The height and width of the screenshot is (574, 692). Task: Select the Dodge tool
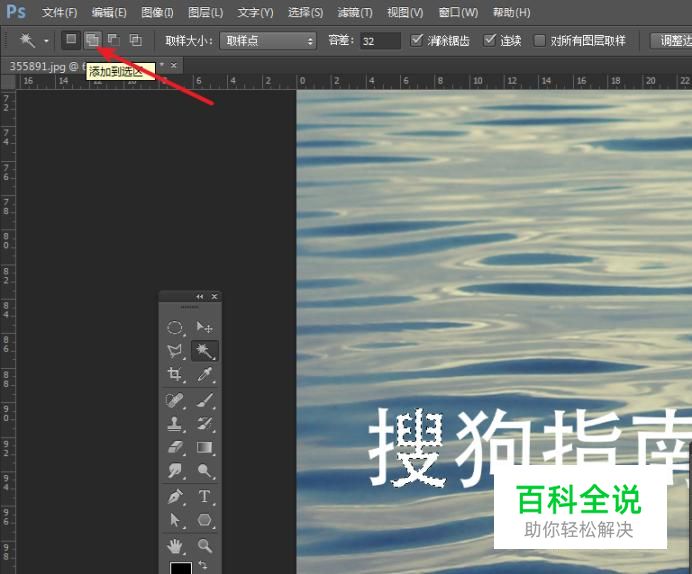tap(204, 471)
